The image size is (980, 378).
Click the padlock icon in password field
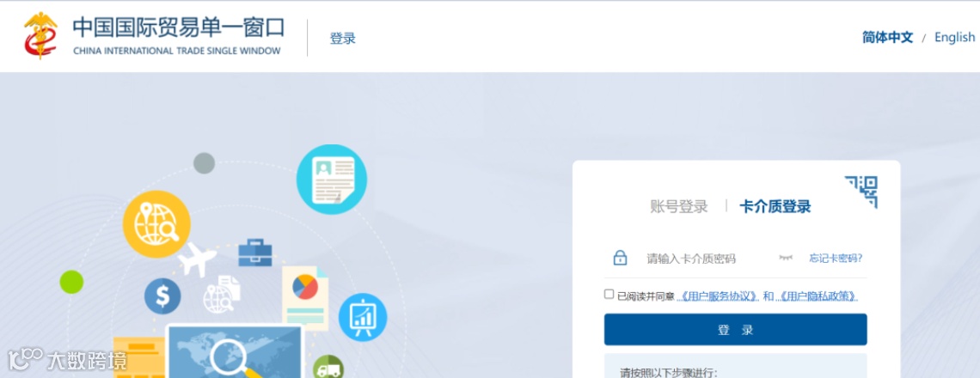click(x=620, y=258)
